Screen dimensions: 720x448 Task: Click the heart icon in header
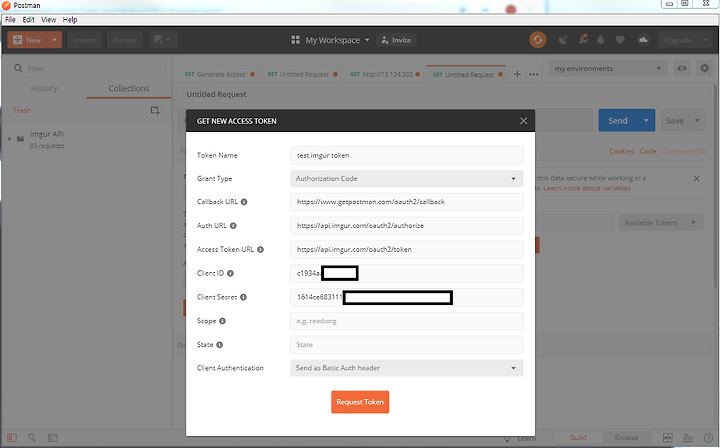tap(620, 40)
